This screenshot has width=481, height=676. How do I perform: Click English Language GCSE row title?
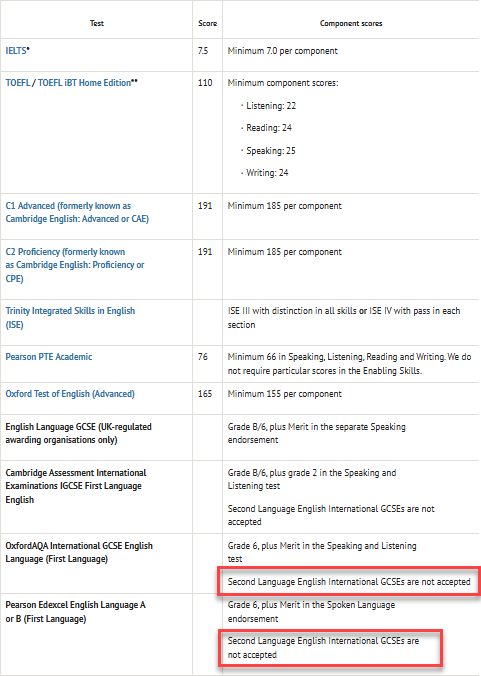click(78, 433)
